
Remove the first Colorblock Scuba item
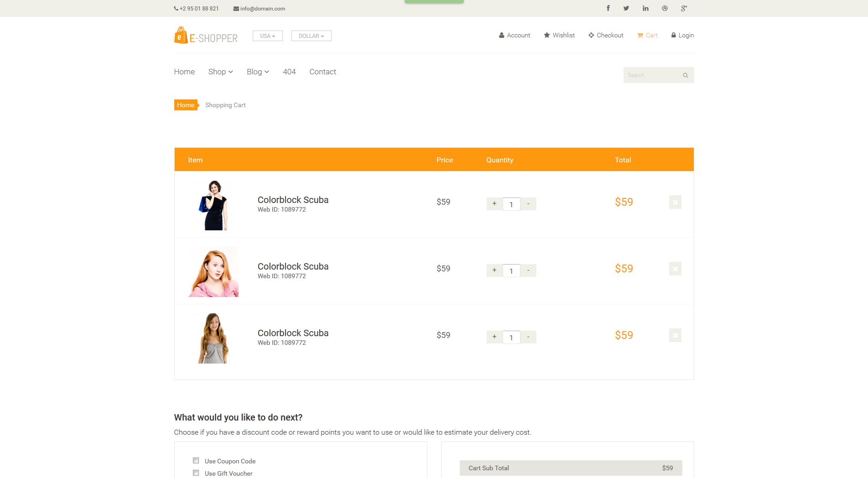coord(675,202)
